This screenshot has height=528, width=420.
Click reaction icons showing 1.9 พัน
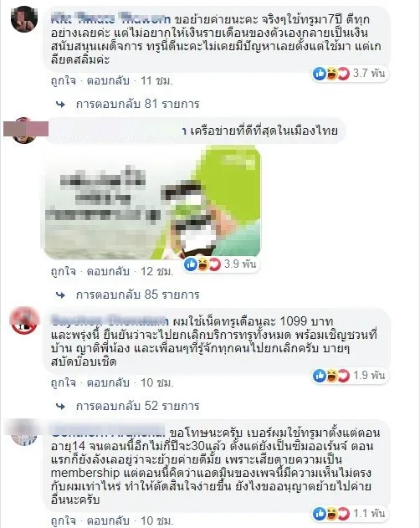point(331,376)
